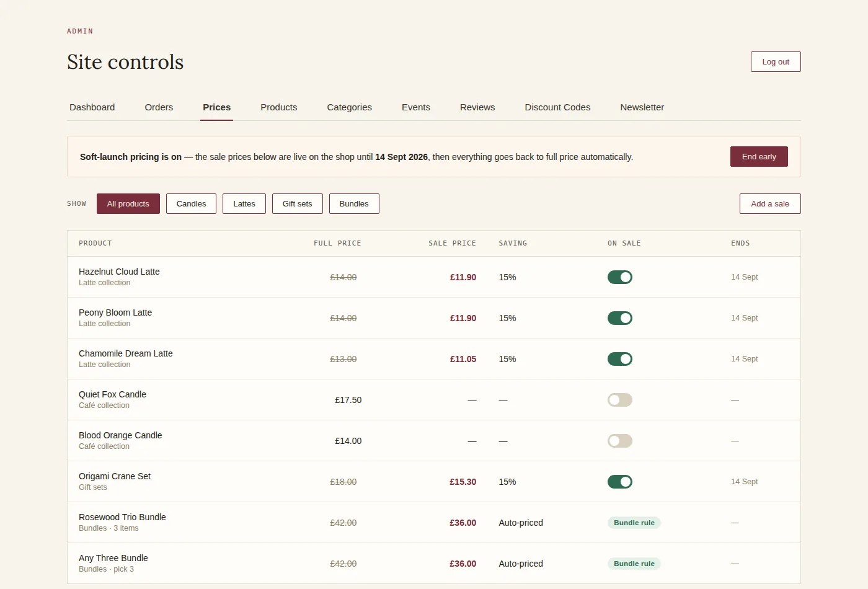This screenshot has width=868, height=589.
Task: Filter list by Candles
Action: (x=191, y=204)
